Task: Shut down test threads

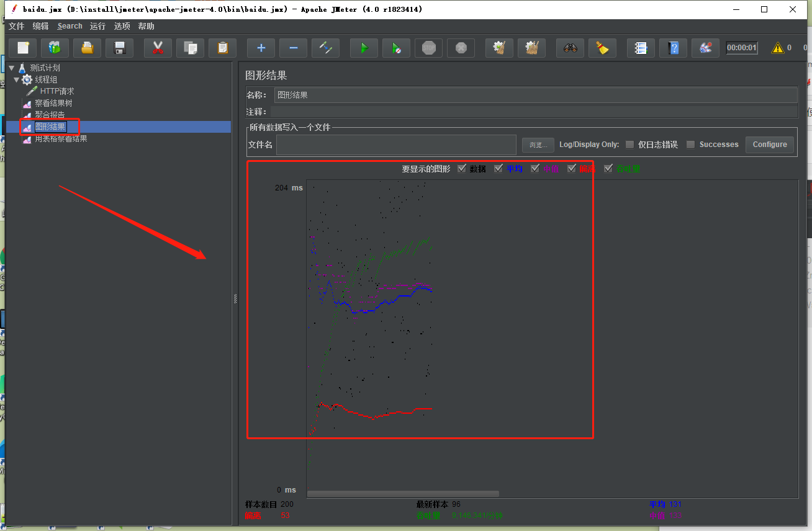Action: (461, 48)
